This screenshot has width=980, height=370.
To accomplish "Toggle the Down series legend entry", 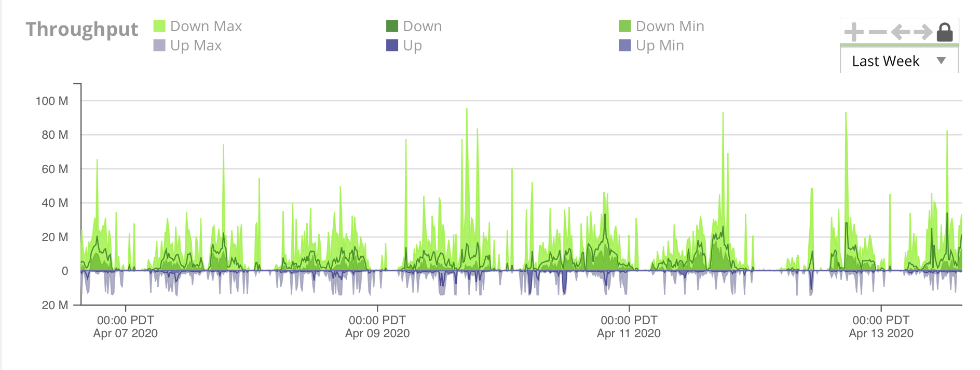I will pyautogui.click(x=414, y=26).
